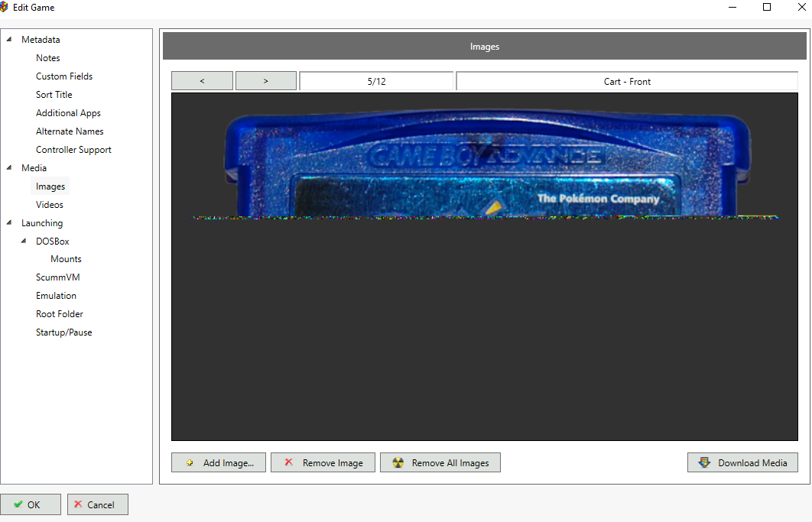Open ScummVM settings

coord(57,277)
